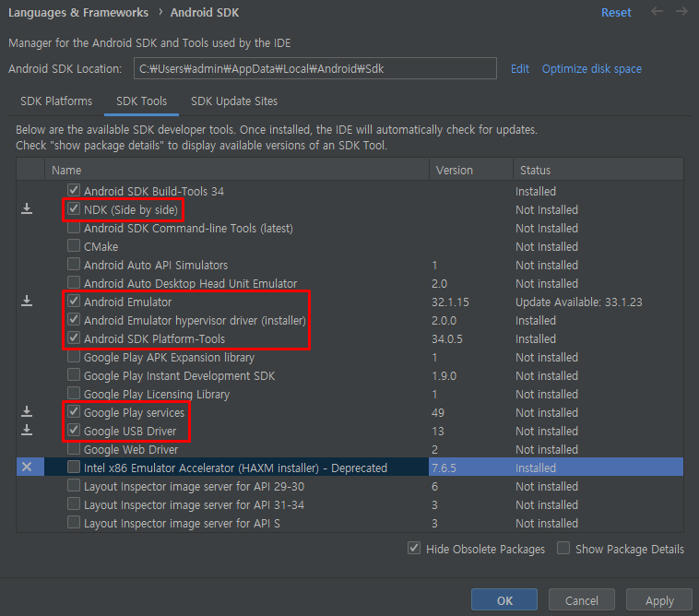699x616 pixels.
Task: Go forward with the right arrow icon
Action: [681, 11]
